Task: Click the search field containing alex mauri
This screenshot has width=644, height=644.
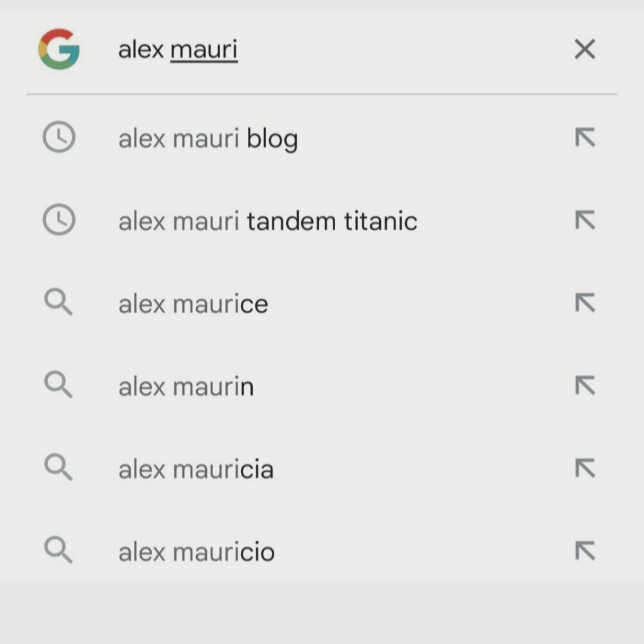Action: tap(314, 50)
